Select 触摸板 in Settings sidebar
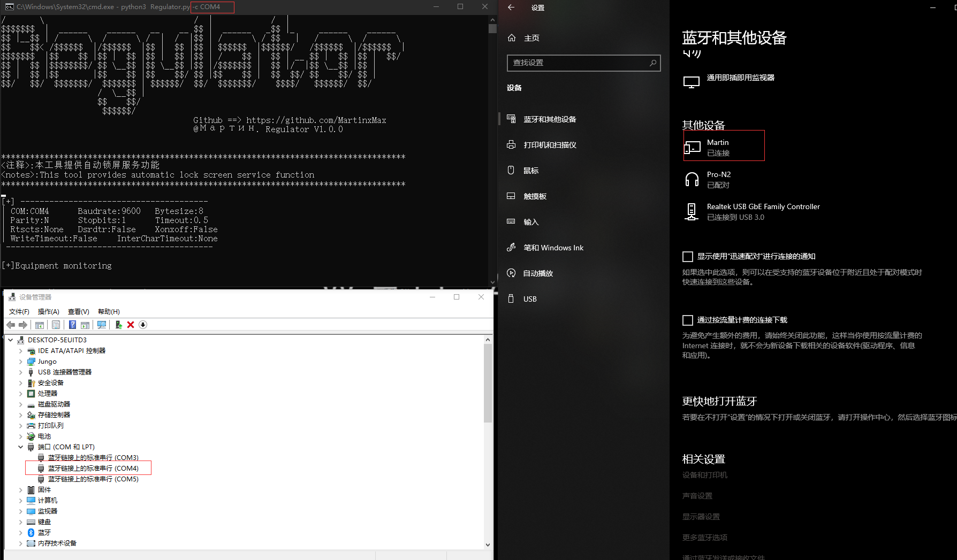957x560 pixels. click(x=535, y=196)
